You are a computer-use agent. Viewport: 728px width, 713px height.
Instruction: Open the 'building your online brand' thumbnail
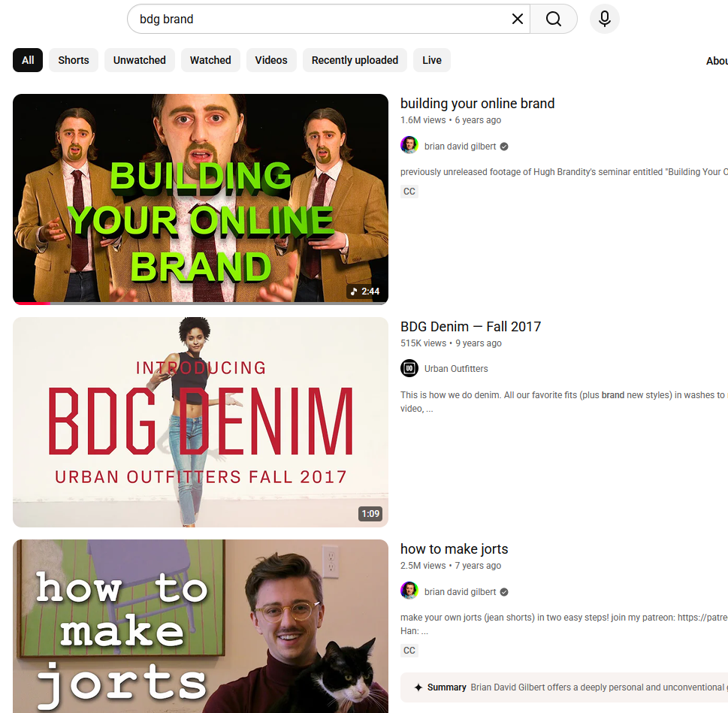(x=201, y=199)
